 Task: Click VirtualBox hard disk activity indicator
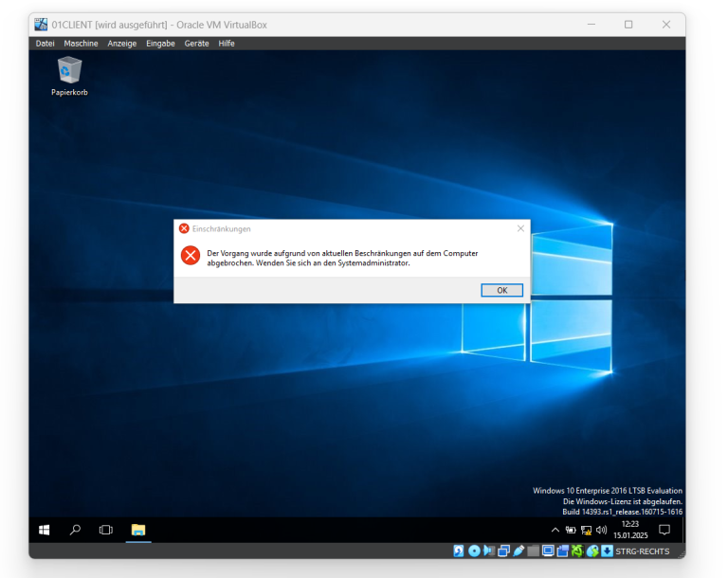click(458, 551)
